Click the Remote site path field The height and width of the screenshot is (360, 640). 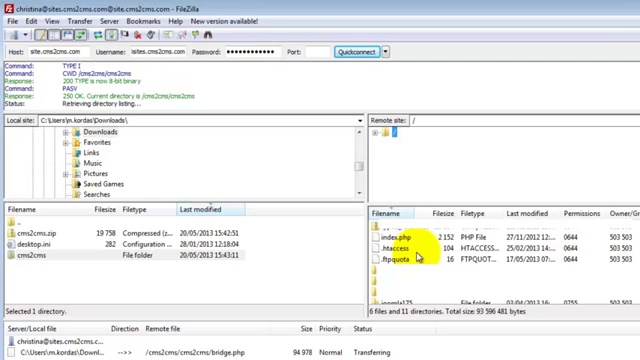coord(524,120)
